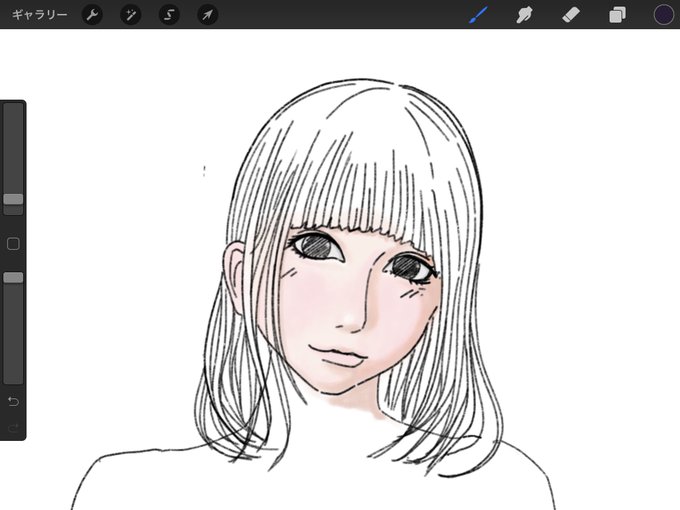Screen dimensions: 680x510
Task: Select the Eraser tool
Action: 571,16
